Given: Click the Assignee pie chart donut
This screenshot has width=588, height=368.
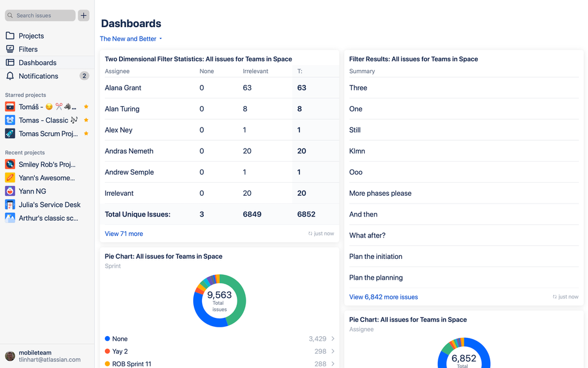Looking at the screenshot, I should pos(464,353).
